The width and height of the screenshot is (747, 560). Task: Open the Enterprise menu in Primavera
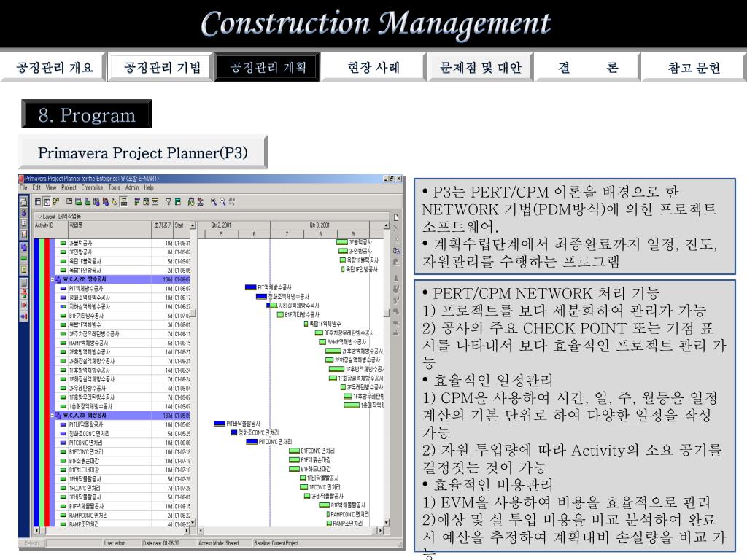[x=92, y=187]
